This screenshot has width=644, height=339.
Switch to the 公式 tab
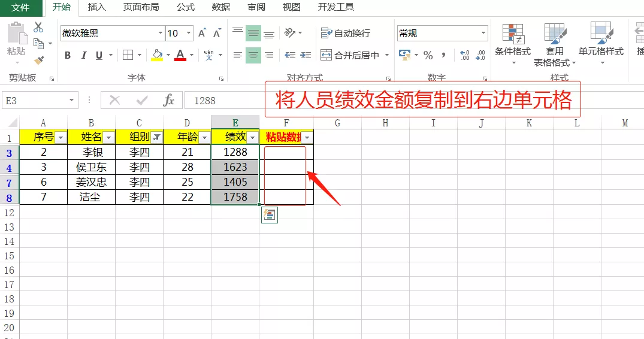(186, 7)
